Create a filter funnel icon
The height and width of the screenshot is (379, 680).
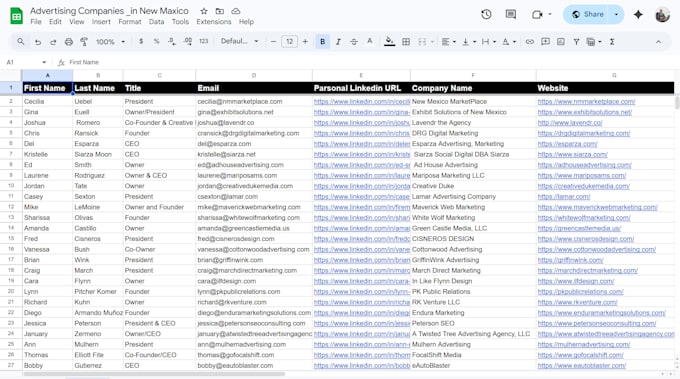(576, 42)
